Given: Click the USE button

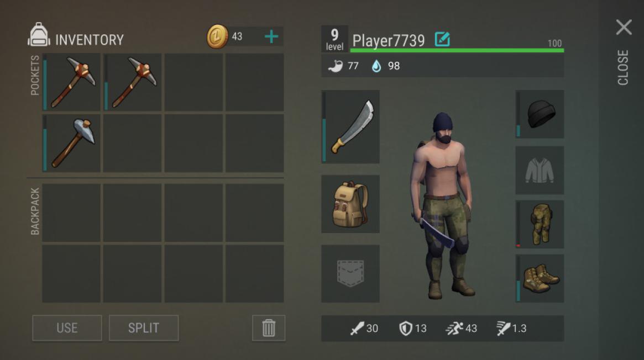Looking at the screenshot, I should point(67,327).
